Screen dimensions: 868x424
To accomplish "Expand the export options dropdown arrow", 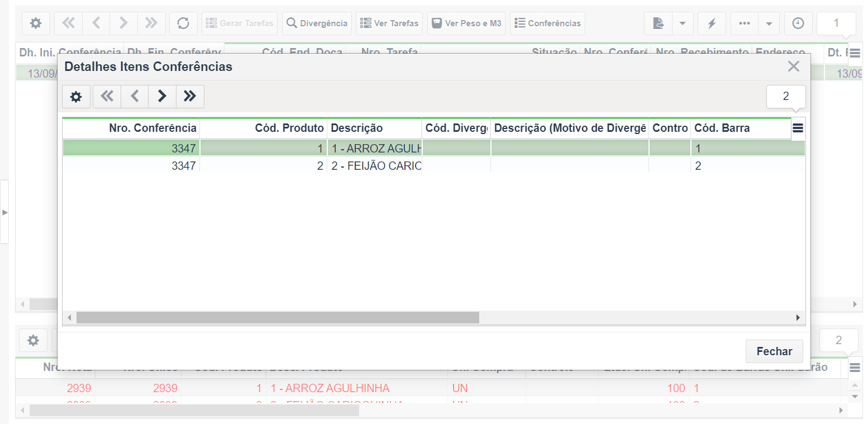I will click(x=683, y=23).
